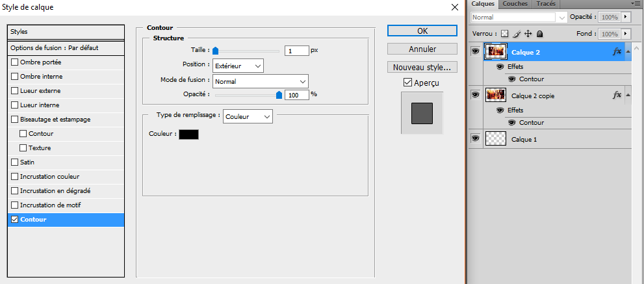This screenshot has width=644, height=284.
Task: Click the fx icon on Calque 2 copie
Action: coord(617,96)
